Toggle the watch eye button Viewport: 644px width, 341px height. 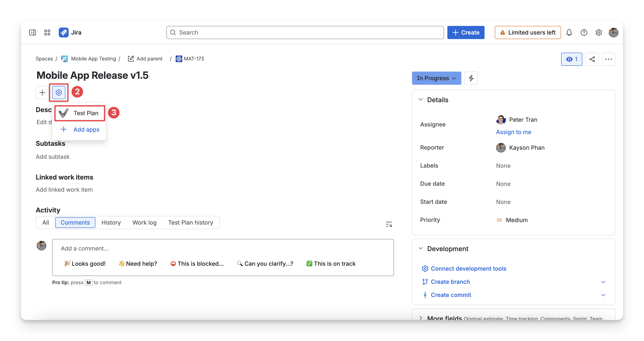point(571,59)
